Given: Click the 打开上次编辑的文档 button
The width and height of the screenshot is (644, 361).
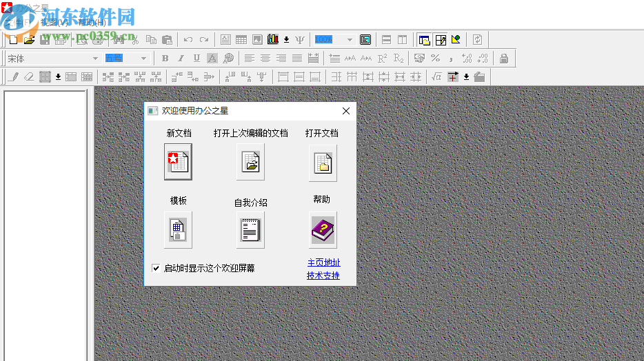Looking at the screenshot, I should 250,162.
